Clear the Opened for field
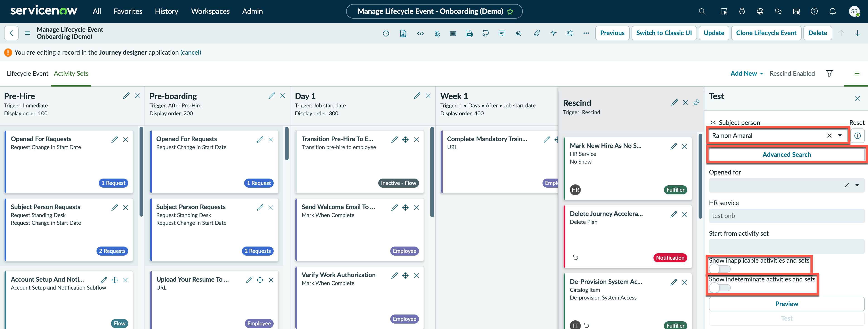This screenshot has width=868, height=329. pyautogui.click(x=846, y=185)
